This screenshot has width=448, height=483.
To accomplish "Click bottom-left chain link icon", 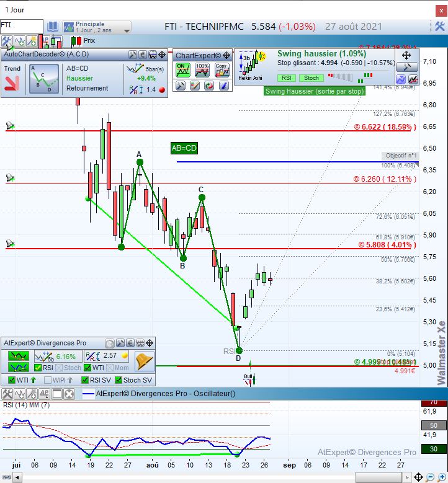I will [6, 477].
